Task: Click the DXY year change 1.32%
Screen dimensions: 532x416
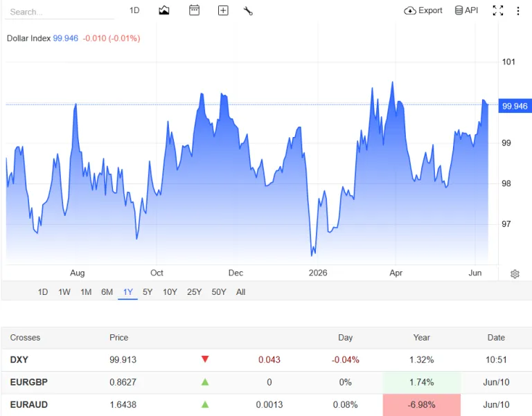Action: pyautogui.click(x=421, y=360)
